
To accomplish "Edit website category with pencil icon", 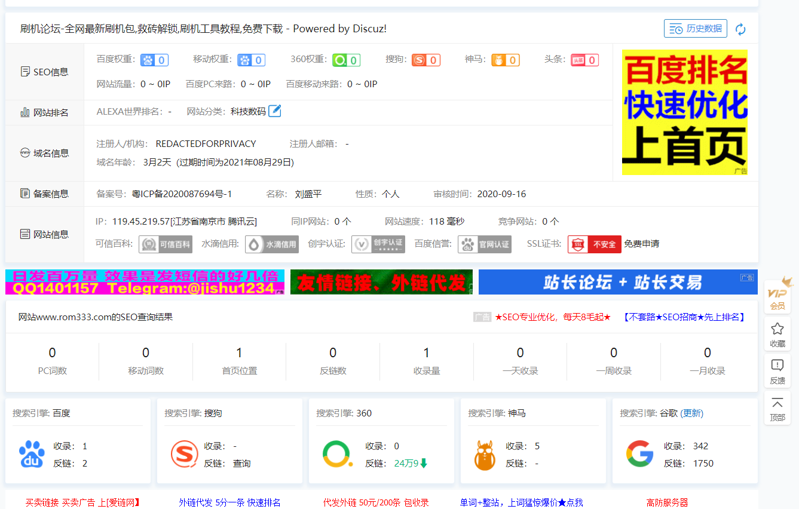I will [x=275, y=111].
